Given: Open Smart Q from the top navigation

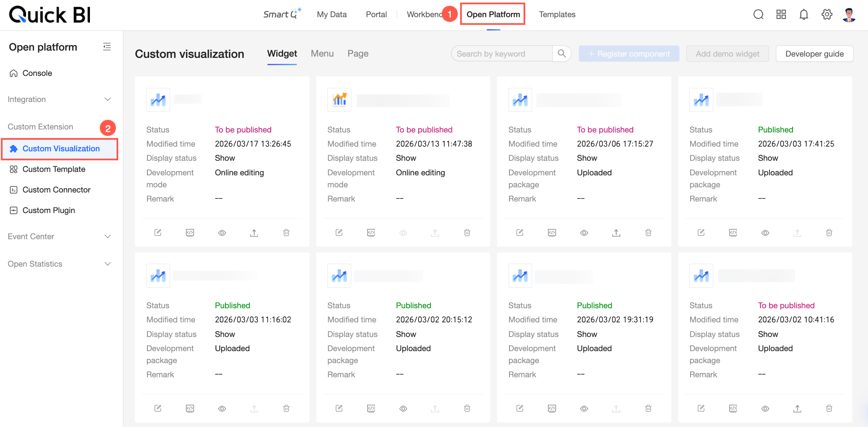Looking at the screenshot, I should (282, 14).
